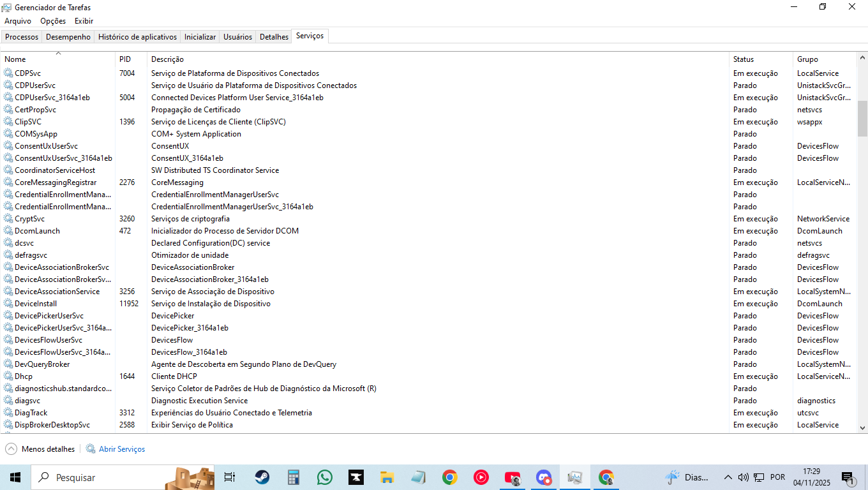Click the gear icon beside DiagTrack
The image size is (868, 490).
pos(8,413)
